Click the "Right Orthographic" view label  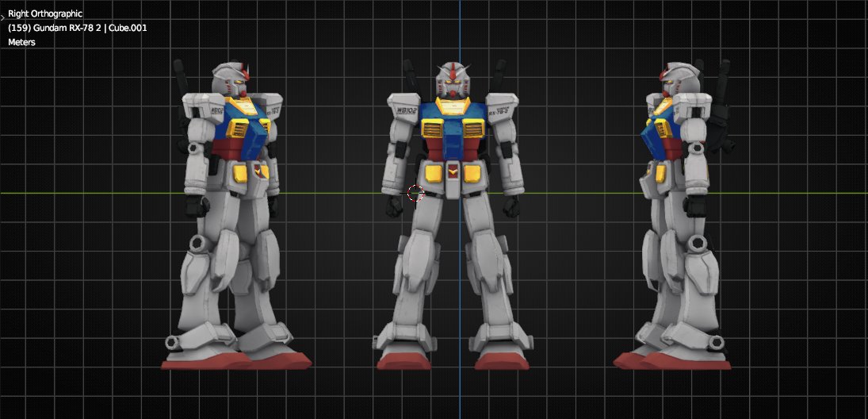45,13
